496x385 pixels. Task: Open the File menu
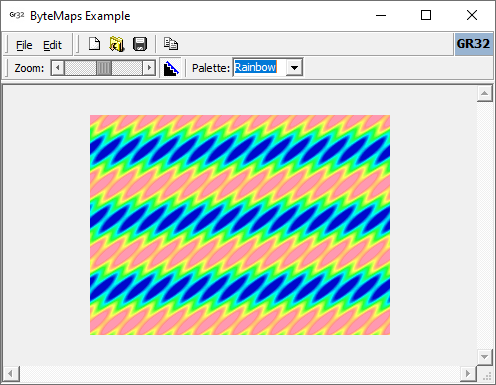24,45
